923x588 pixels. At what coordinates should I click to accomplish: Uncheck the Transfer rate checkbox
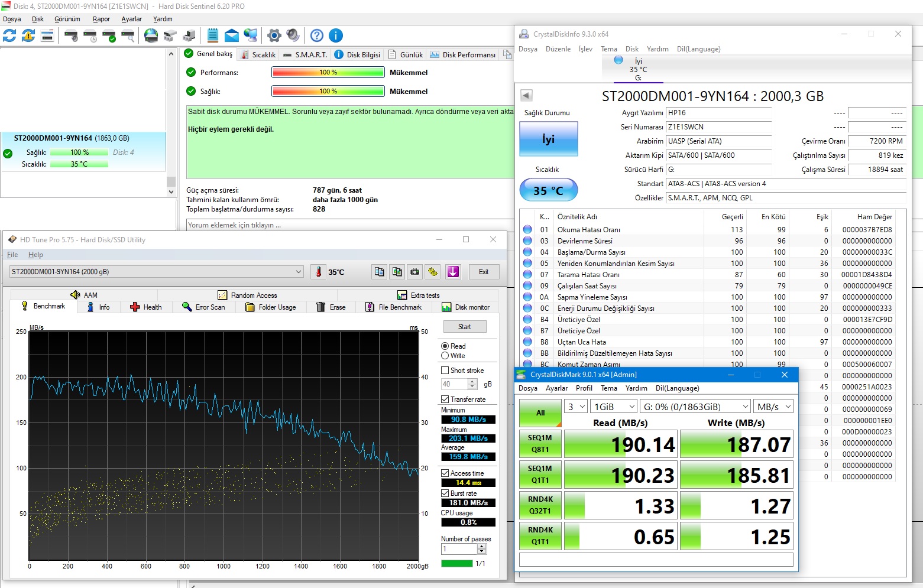[x=445, y=399]
